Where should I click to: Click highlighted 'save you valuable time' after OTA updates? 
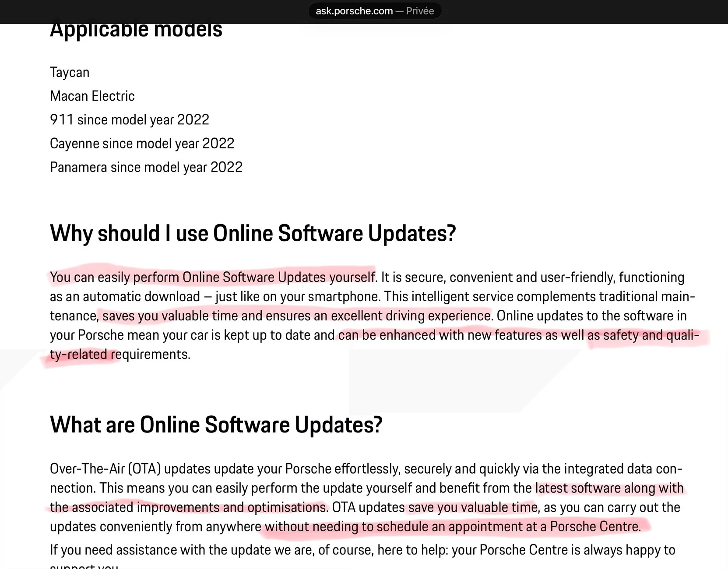(472, 507)
